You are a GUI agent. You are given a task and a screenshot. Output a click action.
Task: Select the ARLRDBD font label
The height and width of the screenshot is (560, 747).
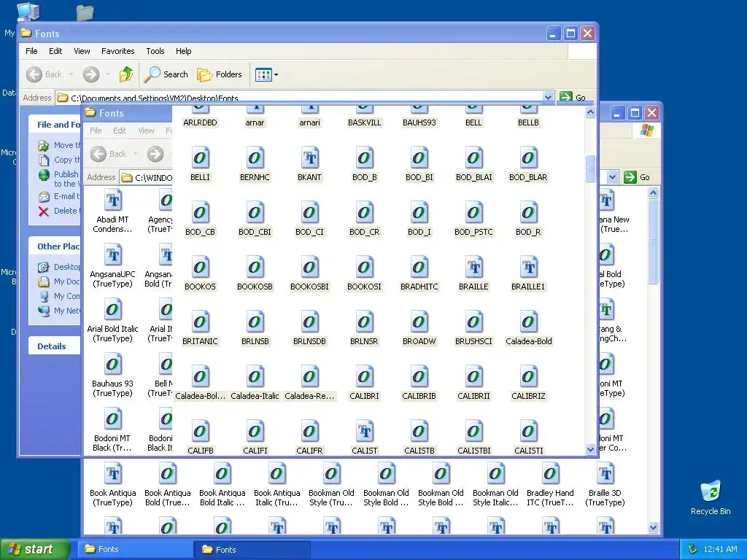click(x=200, y=122)
